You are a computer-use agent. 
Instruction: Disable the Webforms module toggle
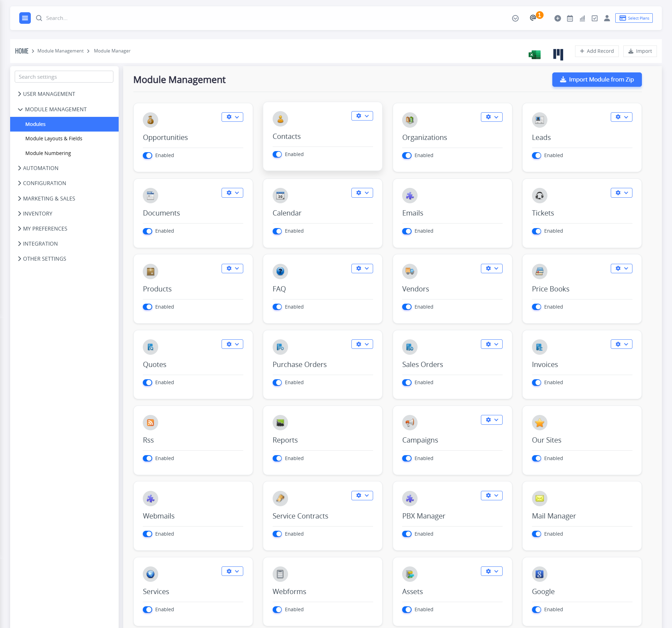pyautogui.click(x=277, y=610)
